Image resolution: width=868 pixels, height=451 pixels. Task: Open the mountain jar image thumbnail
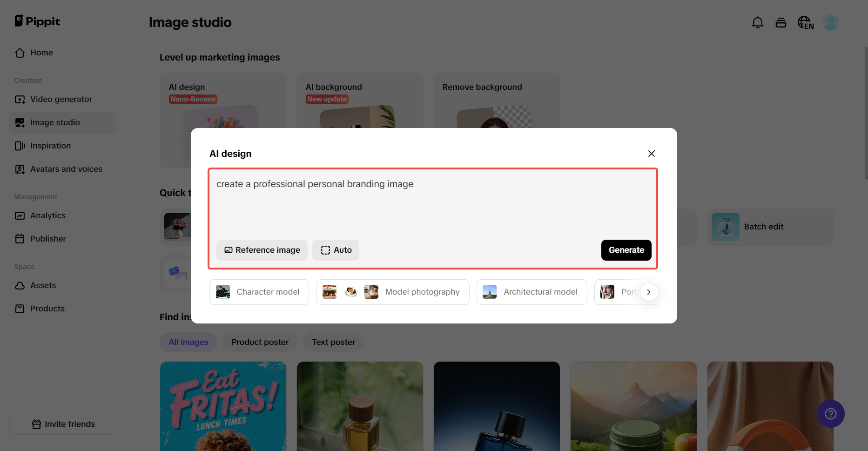point(634,406)
